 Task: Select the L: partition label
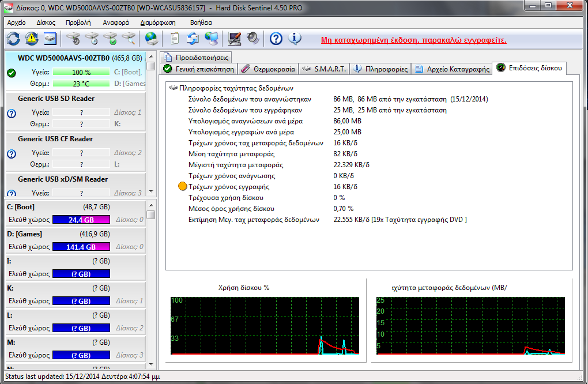(x=10, y=315)
